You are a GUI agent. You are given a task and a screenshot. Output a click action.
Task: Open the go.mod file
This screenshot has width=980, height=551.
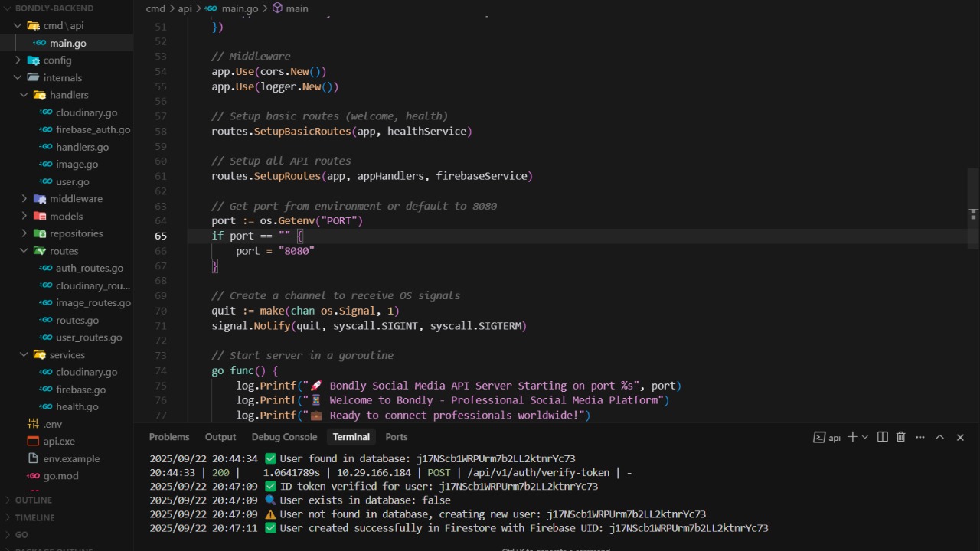60,476
